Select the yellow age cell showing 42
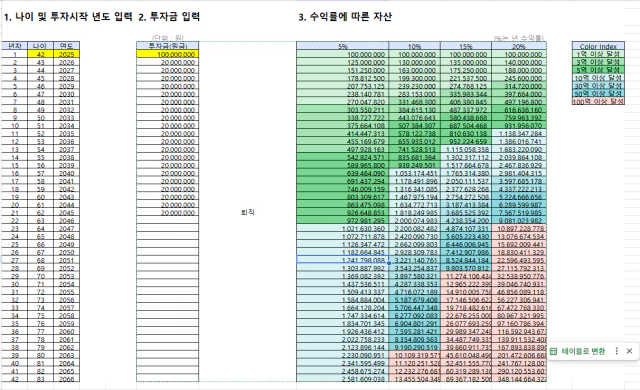 [40, 54]
